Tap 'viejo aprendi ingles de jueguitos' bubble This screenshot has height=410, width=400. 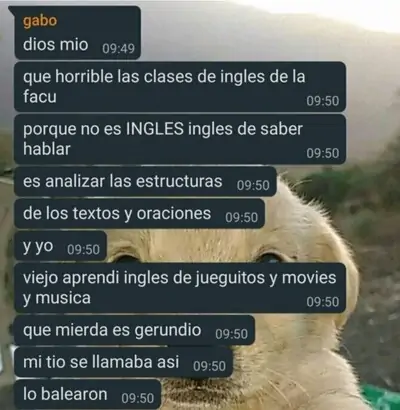[x=180, y=288]
